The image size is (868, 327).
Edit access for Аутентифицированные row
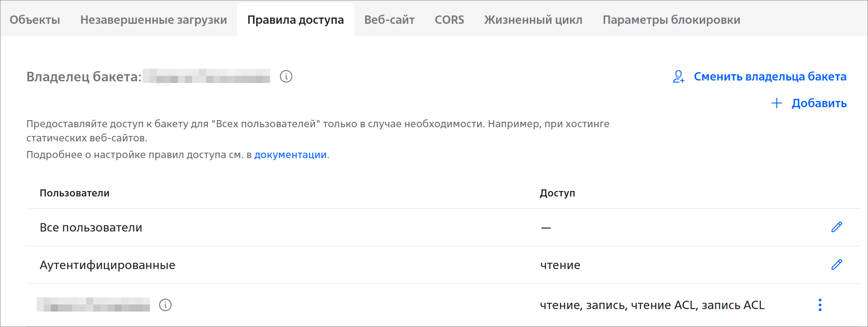pyautogui.click(x=836, y=264)
